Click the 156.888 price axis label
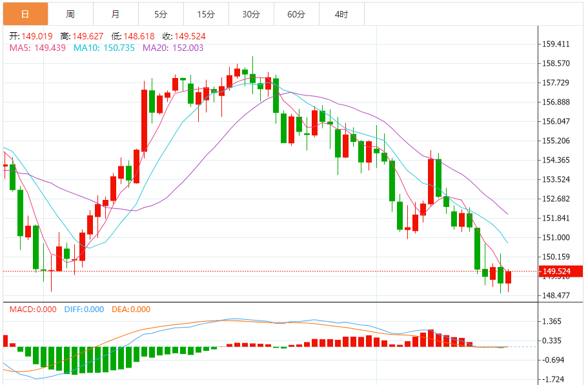Viewport: 588px width, 385px height. 556,103
